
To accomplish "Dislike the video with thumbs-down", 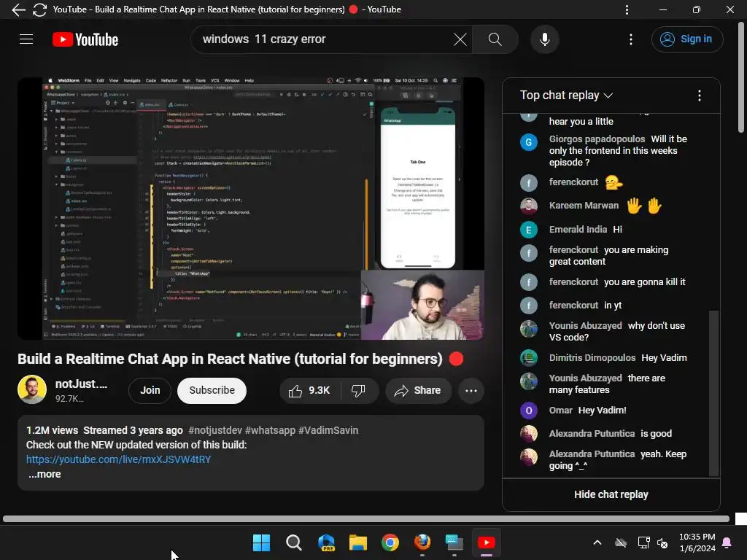I will click(359, 391).
